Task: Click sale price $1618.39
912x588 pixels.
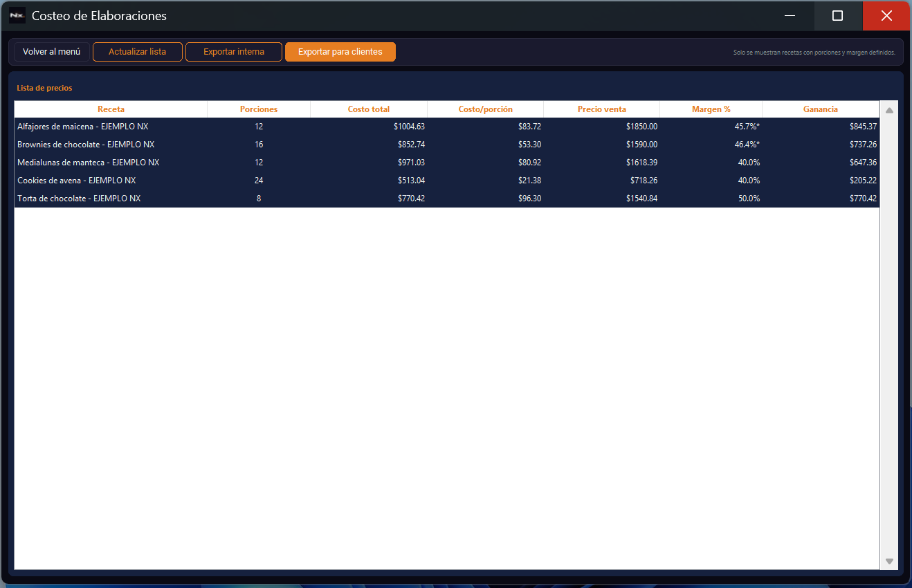Action: [641, 163]
